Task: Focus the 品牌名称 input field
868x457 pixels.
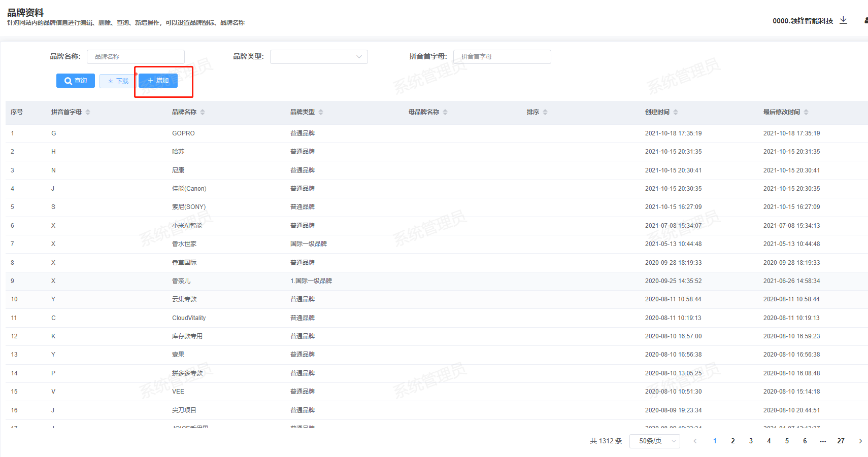Action: (x=136, y=57)
